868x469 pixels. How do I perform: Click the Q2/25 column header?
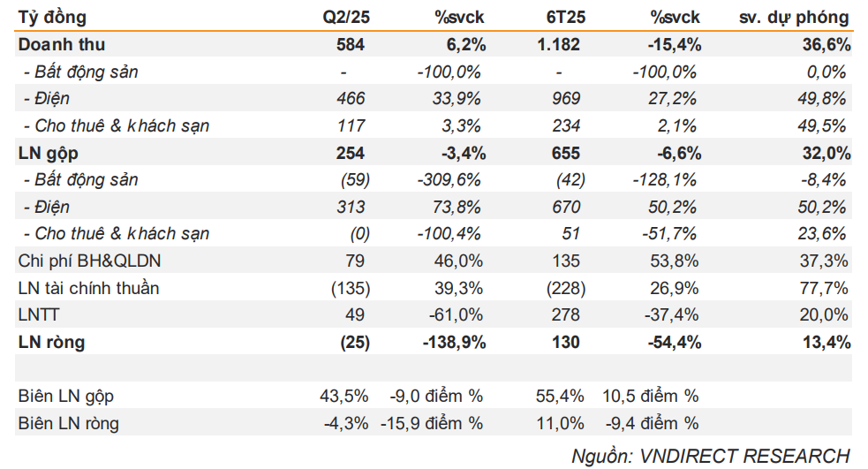click(345, 18)
